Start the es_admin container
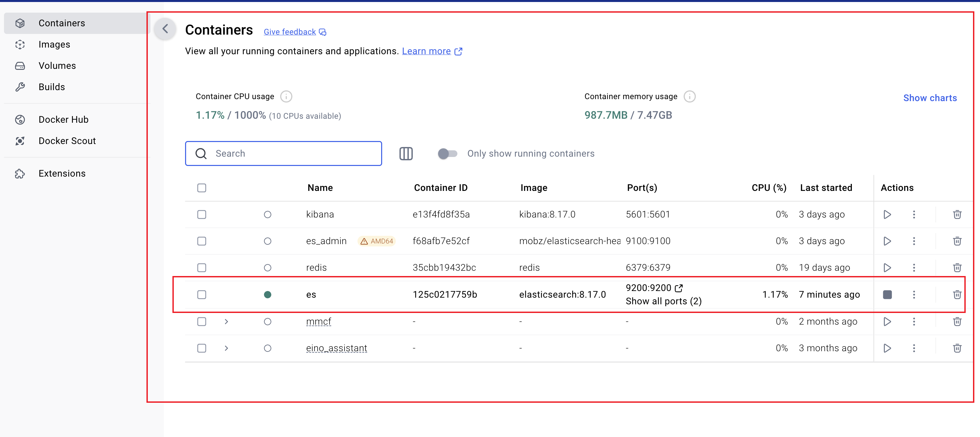The width and height of the screenshot is (980, 437). 887,241
